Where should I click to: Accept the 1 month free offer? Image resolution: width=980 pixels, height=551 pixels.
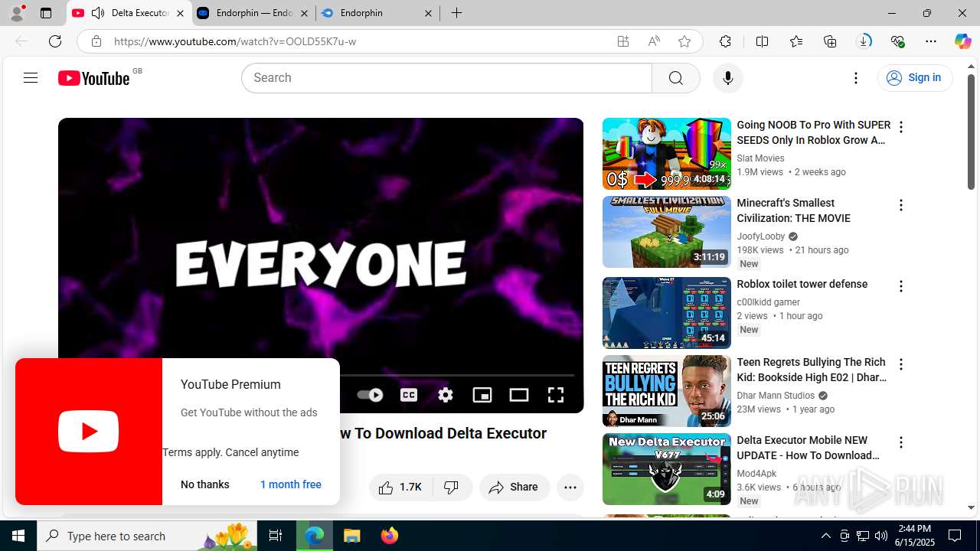point(291,484)
